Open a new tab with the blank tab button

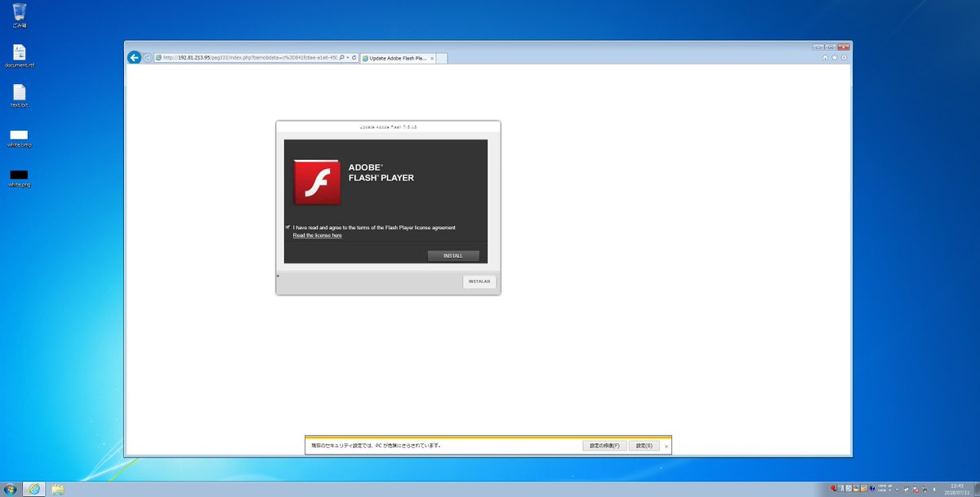pyautogui.click(x=442, y=59)
